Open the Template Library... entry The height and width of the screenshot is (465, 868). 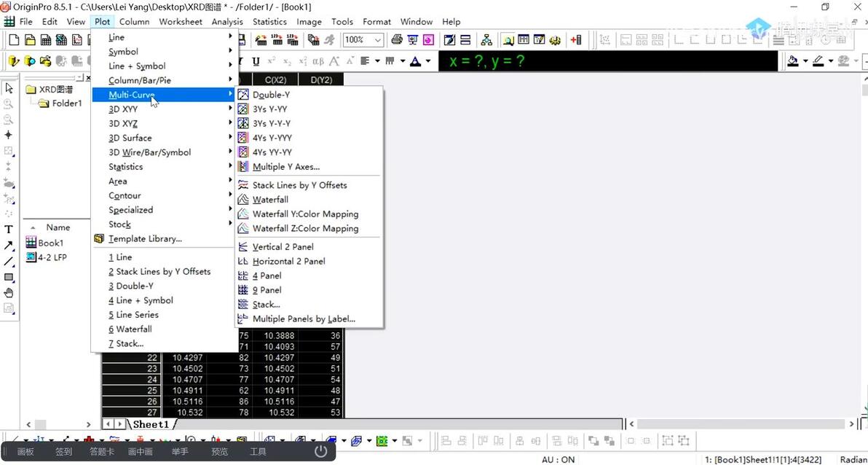coord(165,239)
